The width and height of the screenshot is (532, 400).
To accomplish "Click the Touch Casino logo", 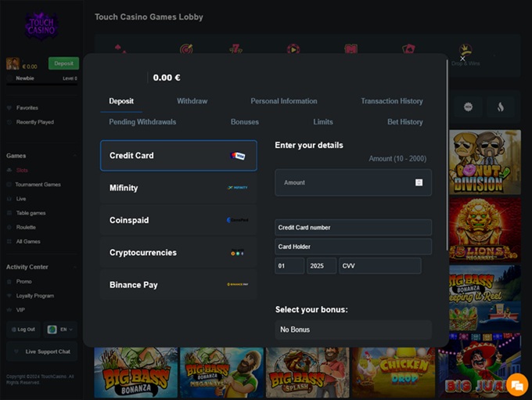I will pos(40,26).
